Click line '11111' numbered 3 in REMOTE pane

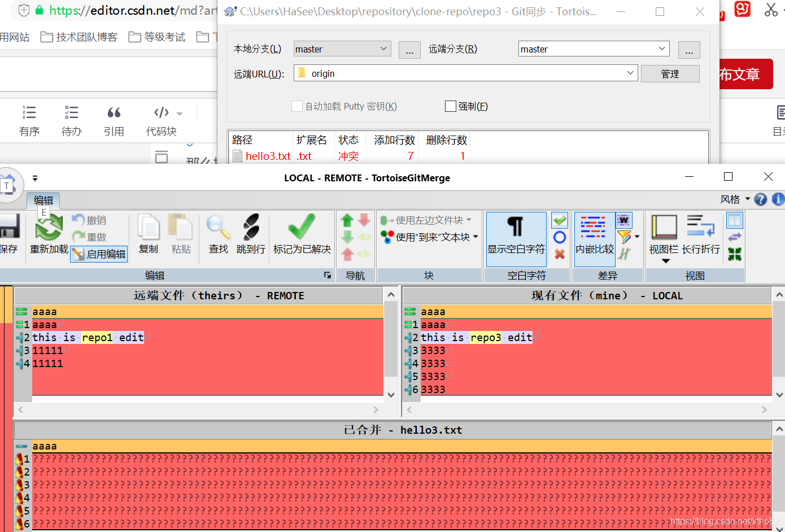[x=47, y=351]
